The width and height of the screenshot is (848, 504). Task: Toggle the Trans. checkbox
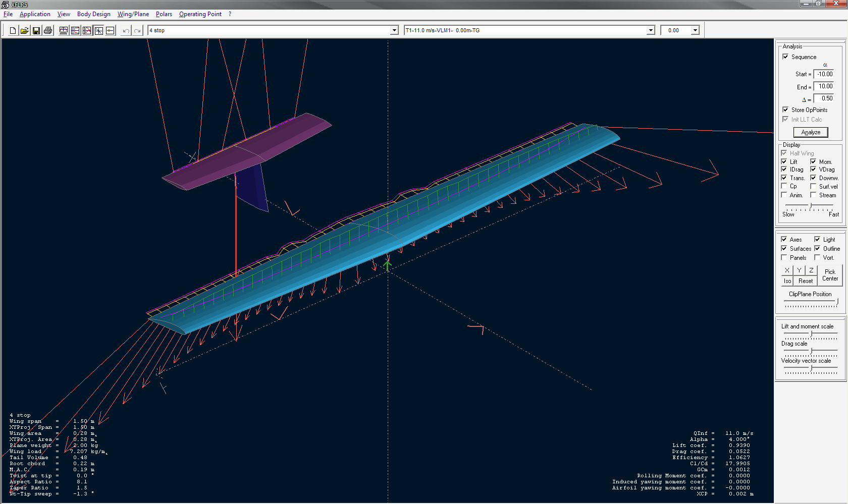click(x=784, y=178)
